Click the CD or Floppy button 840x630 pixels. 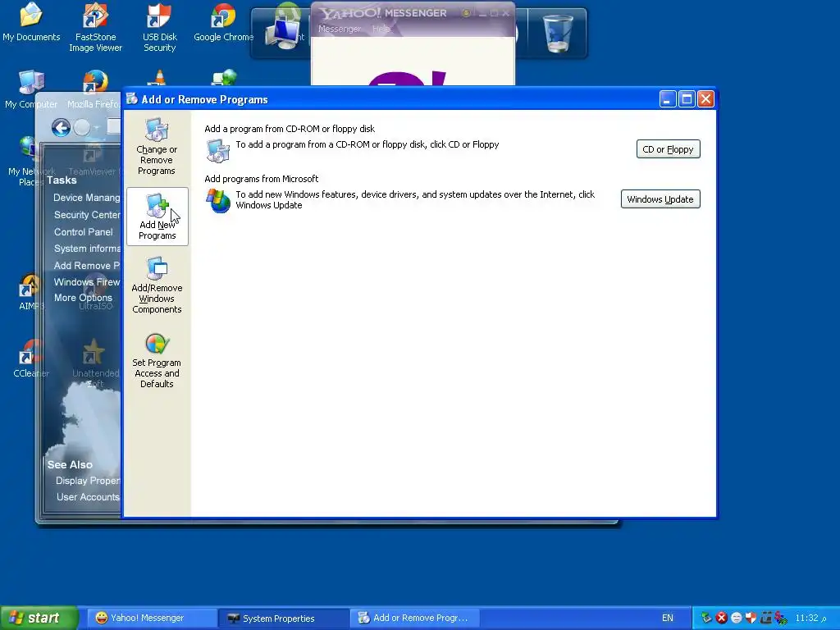668,149
